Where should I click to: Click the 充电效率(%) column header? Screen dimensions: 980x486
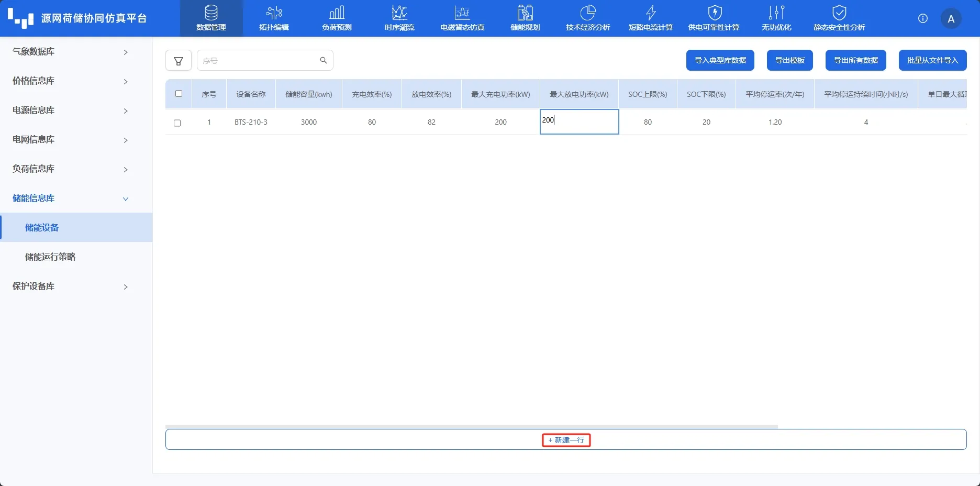click(372, 94)
